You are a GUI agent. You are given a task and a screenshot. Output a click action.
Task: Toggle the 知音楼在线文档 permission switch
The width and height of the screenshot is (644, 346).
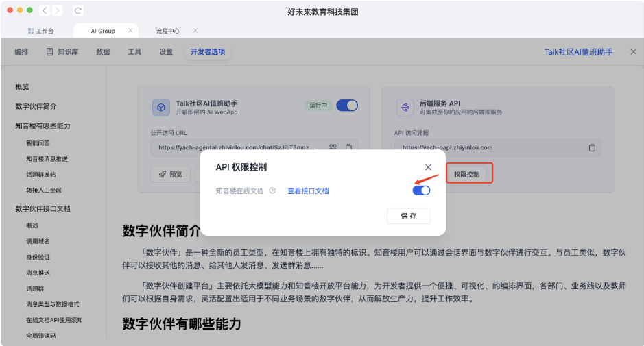[421, 190]
